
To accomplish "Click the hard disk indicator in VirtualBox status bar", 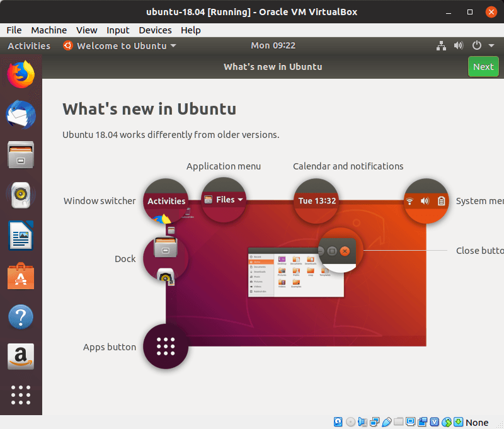I will point(338,422).
